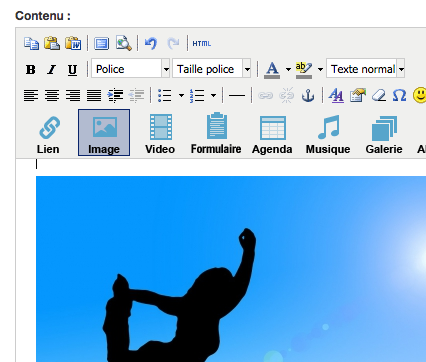Viewport: 426px width, 362px height.
Task: Toggle Bold formatting
Action: pyautogui.click(x=31, y=70)
